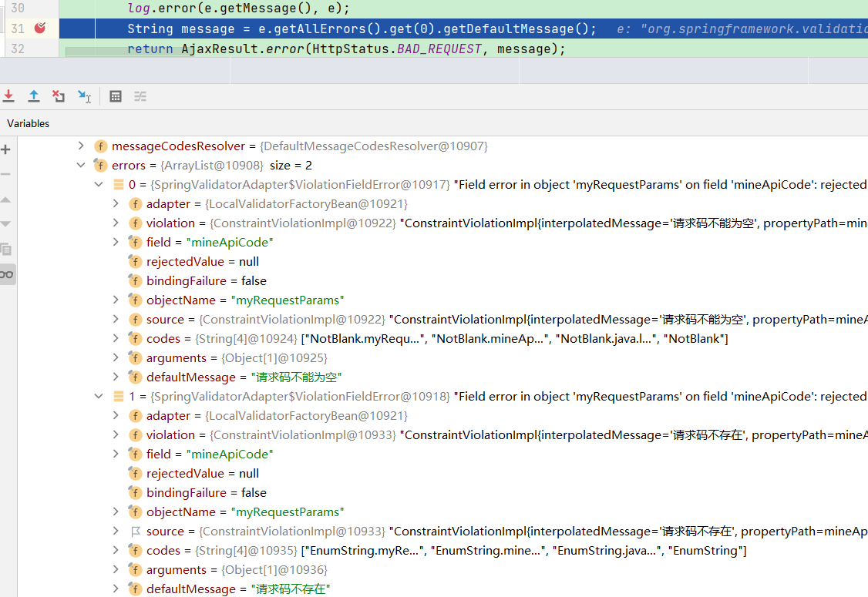This screenshot has height=597, width=868.
Task: Collapse error element 1 ViolationFieldError
Action: (99, 396)
